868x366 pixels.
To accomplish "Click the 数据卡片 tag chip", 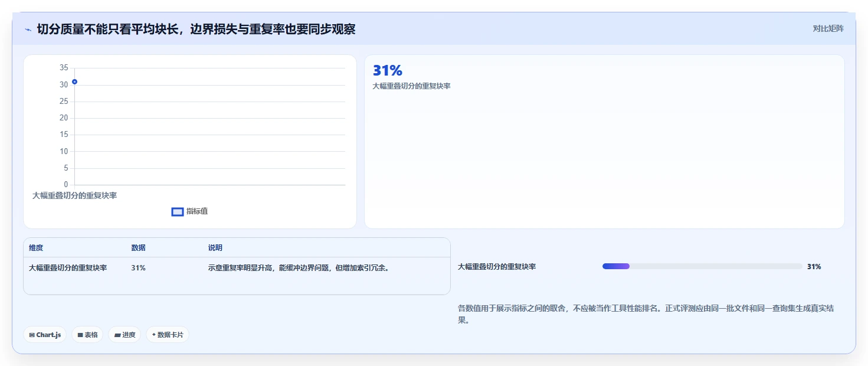I will click(168, 335).
